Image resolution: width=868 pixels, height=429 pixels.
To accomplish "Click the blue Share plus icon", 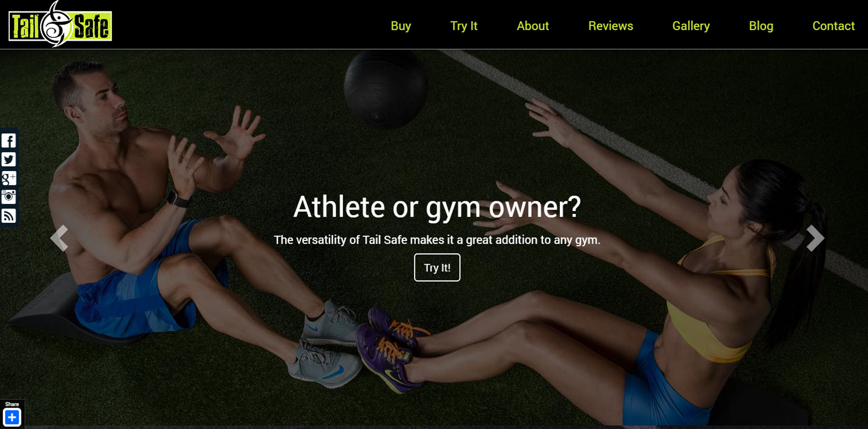I will click(x=12, y=417).
